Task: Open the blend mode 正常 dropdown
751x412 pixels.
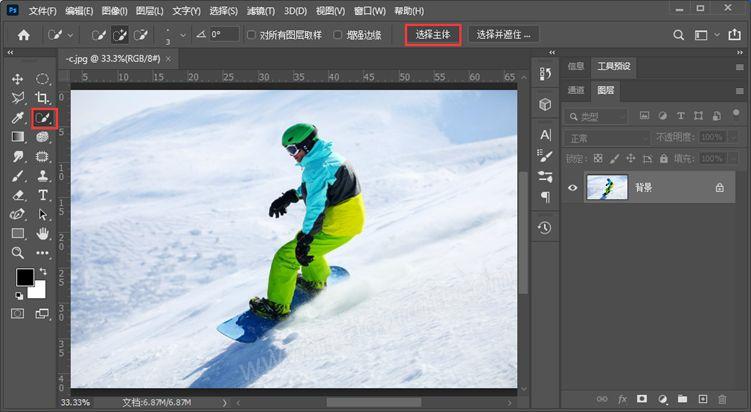Action: [607, 138]
